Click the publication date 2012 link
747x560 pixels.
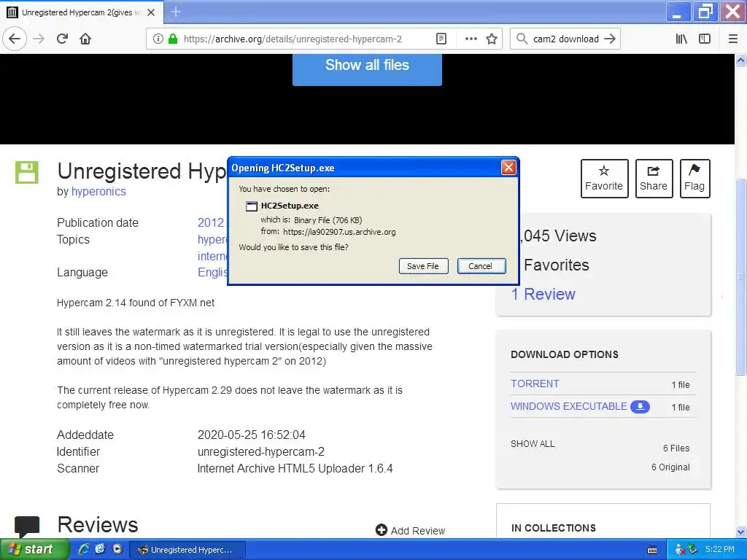click(211, 222)
